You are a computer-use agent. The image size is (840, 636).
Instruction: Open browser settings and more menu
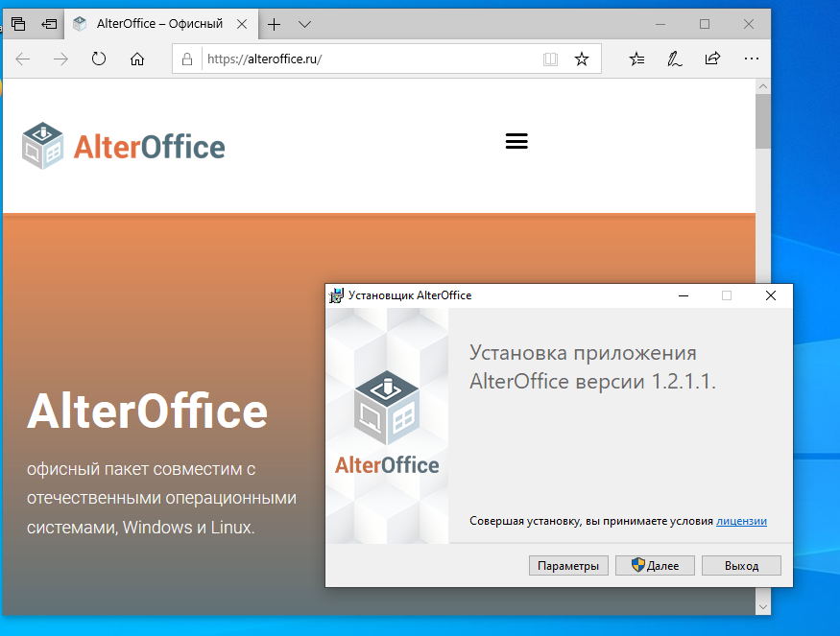coord(752,59)
